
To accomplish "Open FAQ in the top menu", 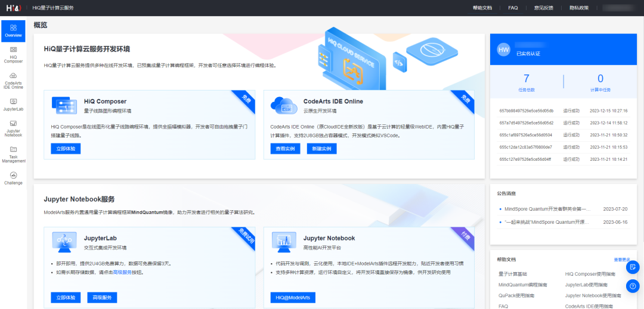I will pos(513,8).
